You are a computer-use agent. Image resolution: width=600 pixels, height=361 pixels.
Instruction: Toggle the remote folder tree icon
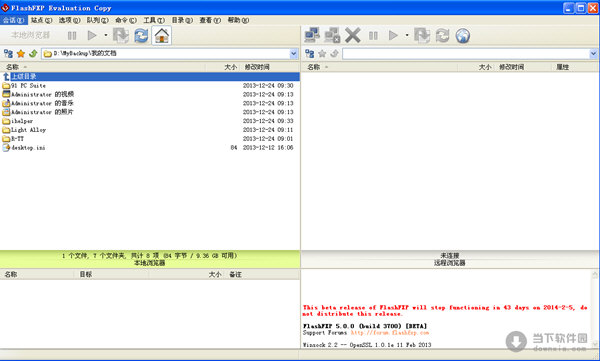(x=310, y=54)
